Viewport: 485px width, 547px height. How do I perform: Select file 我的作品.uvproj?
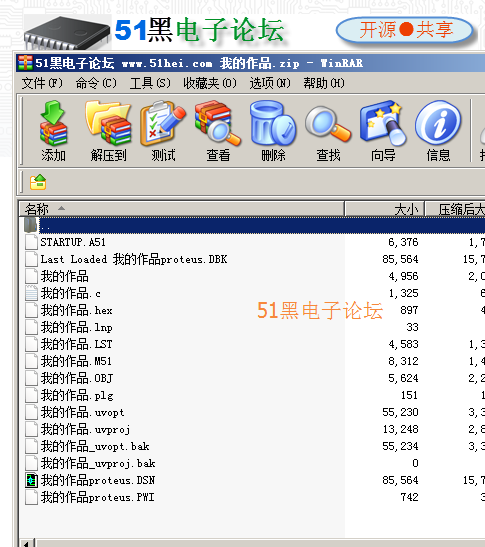coord(85,429)
